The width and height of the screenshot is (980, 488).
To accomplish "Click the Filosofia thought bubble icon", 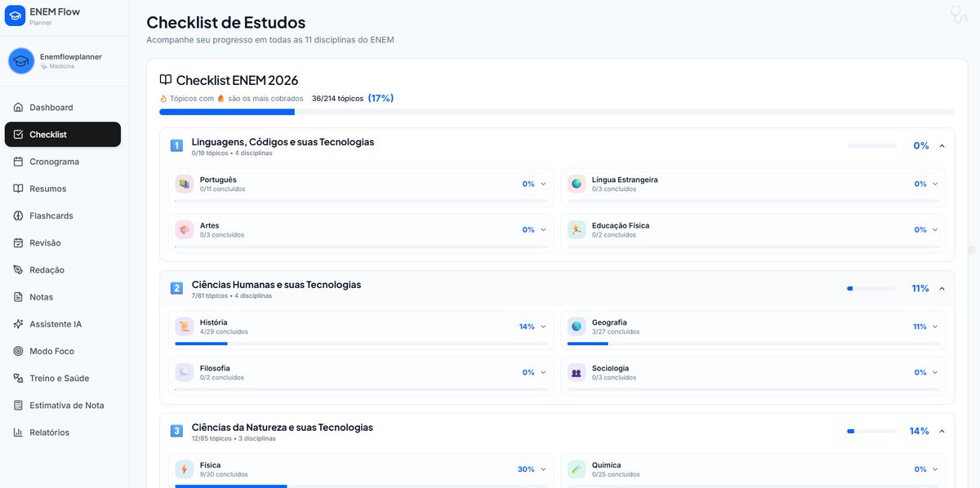I will 185,372.
